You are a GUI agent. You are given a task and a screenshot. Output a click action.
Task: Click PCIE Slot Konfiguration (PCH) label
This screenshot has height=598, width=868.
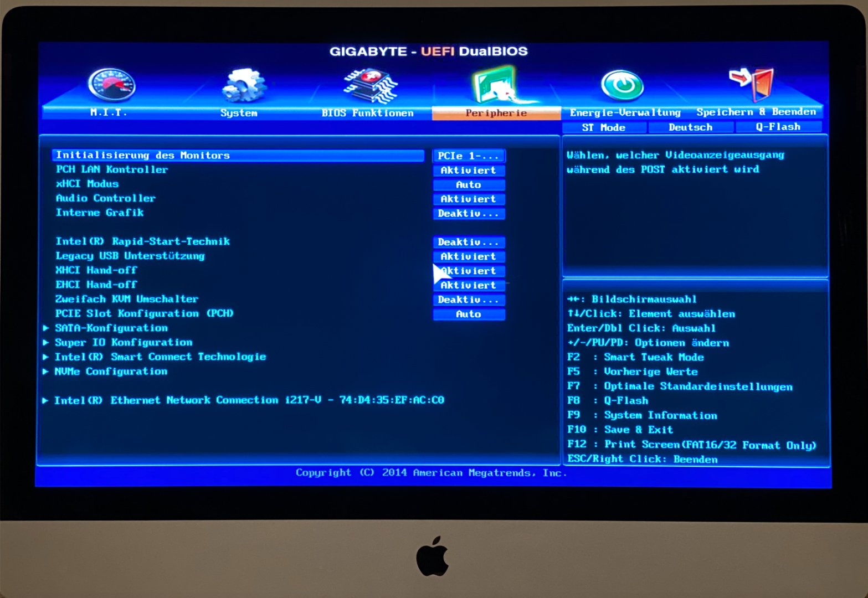pos(145,313)
